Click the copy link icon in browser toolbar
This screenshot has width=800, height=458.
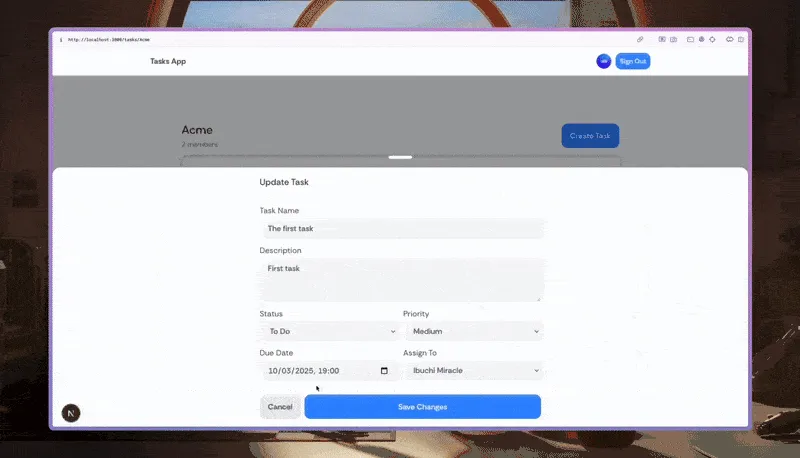(640, 39)
